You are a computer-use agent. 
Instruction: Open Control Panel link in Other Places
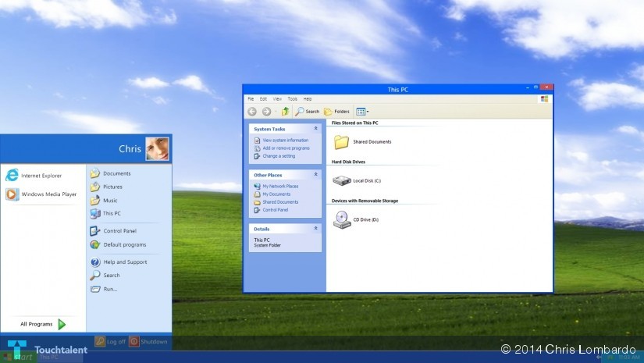tap(276, 210)
